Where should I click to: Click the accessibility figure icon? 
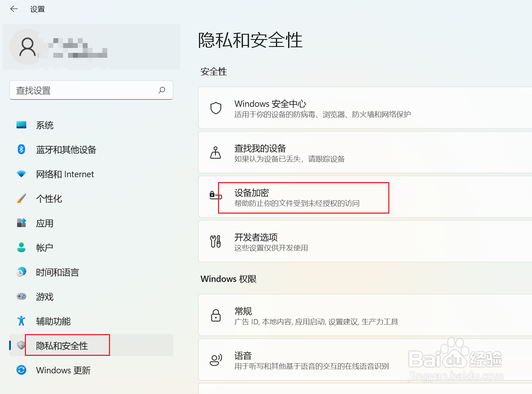pyautogui.click(x=21, y=321)
